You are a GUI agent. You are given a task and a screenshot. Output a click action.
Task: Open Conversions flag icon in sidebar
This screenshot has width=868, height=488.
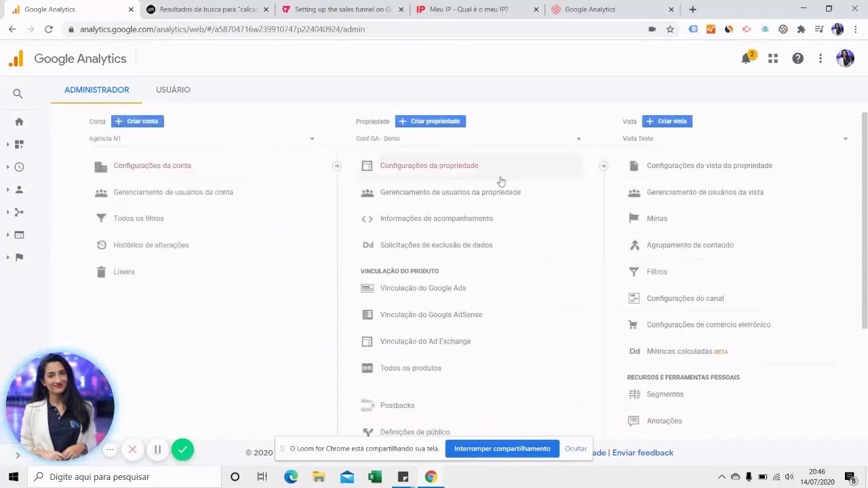19,258
